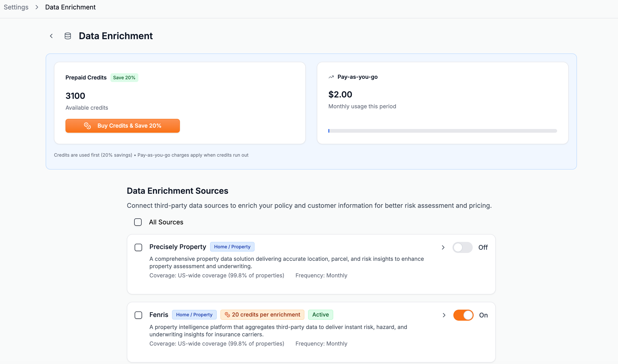Screen dimensions: 618x364
Task: Select the Fenris source checkbox
Action: click(138, 315)
